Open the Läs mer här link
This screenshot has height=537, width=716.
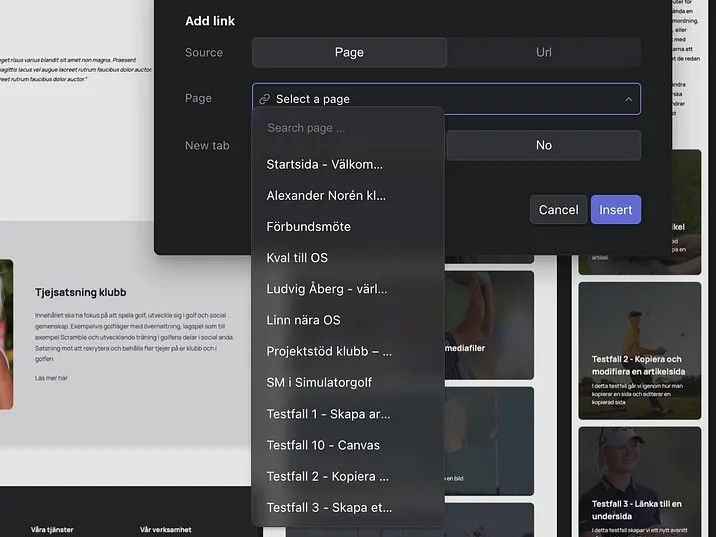click(x=52, y=378)
